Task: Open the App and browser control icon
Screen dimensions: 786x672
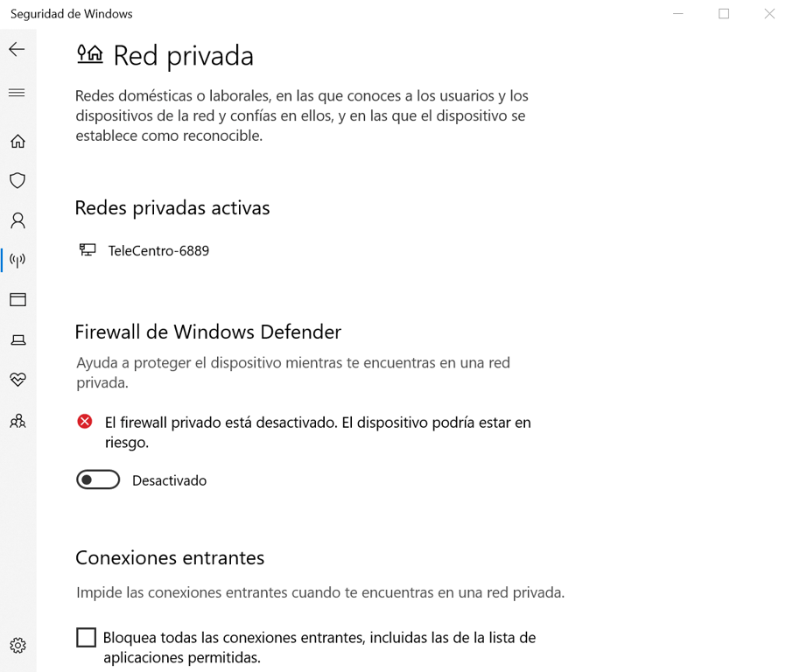Action: pyautogui.click(x=18, y=299)
